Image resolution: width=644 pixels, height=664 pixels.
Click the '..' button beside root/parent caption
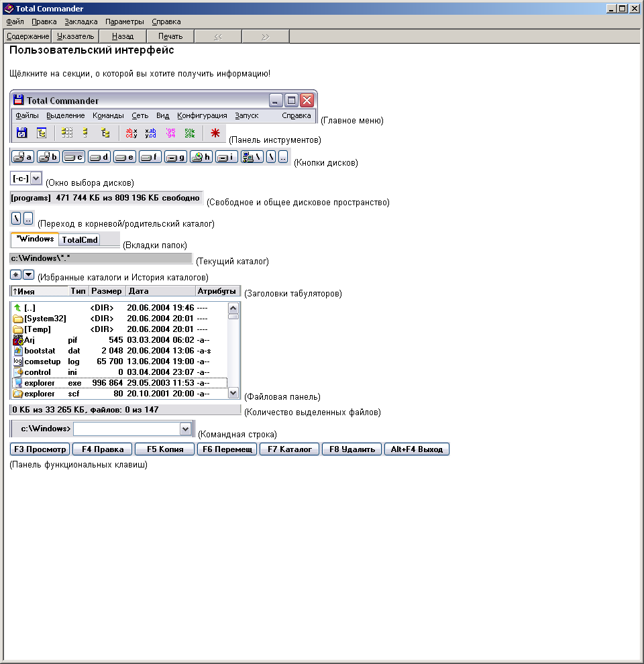point(28,219)
